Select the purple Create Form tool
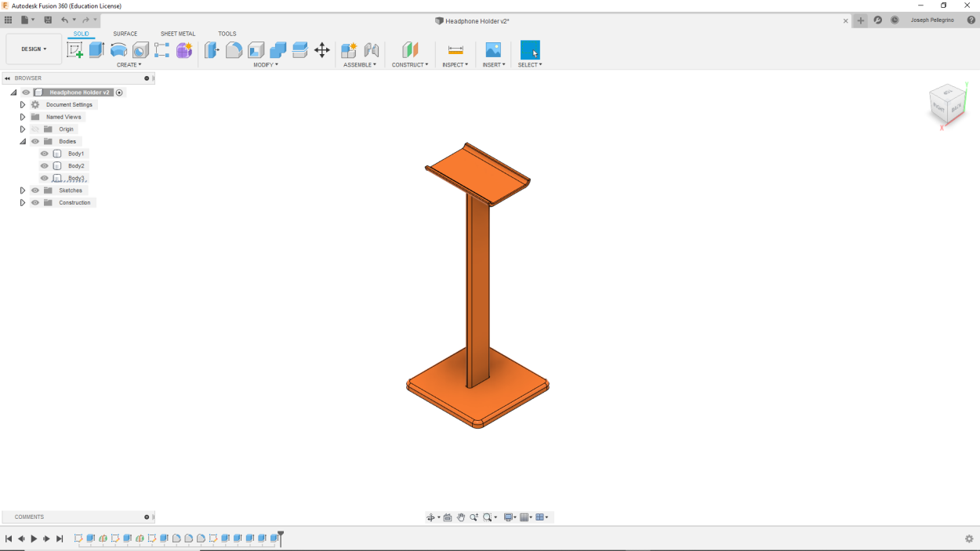The width and height of the screenshot is (980, 551). (x=184, y=50)
